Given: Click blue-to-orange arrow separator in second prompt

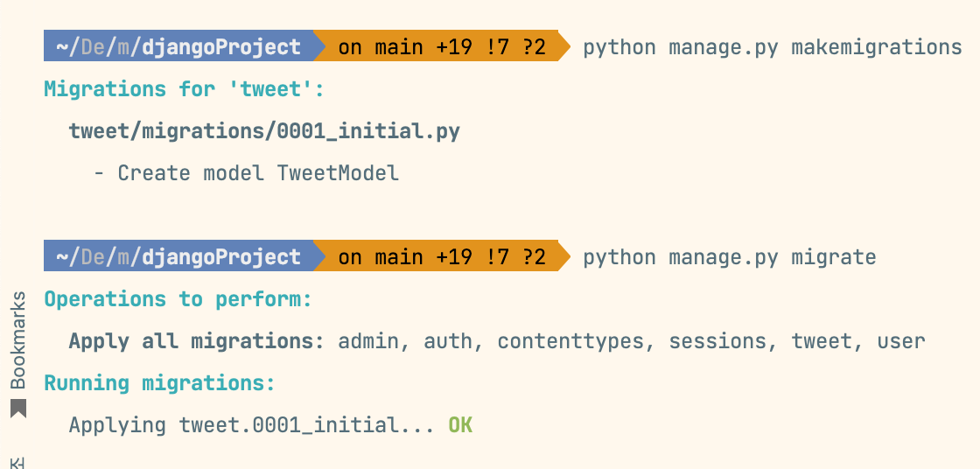Looking at the screenshot, I should [x=319, y=256].
